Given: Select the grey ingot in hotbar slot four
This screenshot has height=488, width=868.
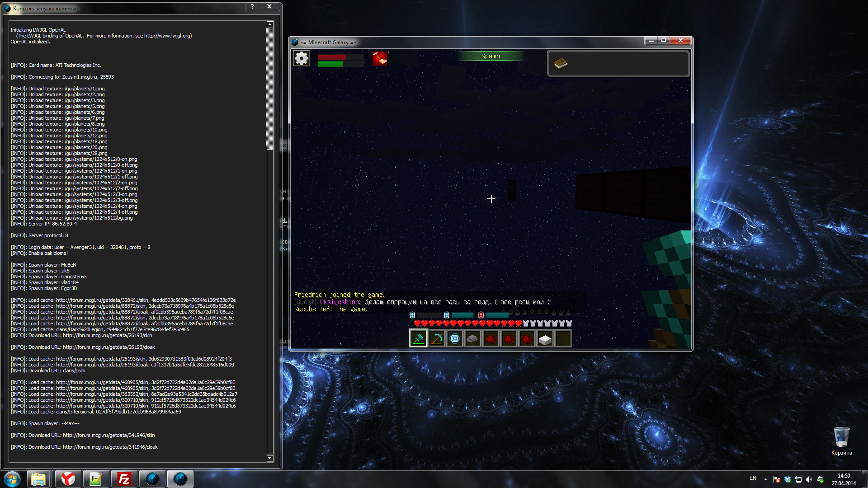Looking at the screenshot, I should [x=473, y=338].
